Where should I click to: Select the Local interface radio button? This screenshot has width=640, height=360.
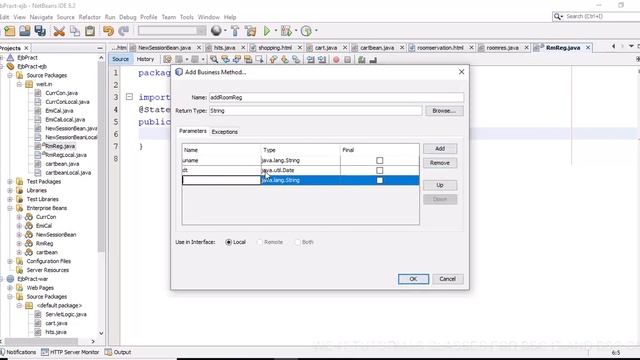(x=229, y=242)
